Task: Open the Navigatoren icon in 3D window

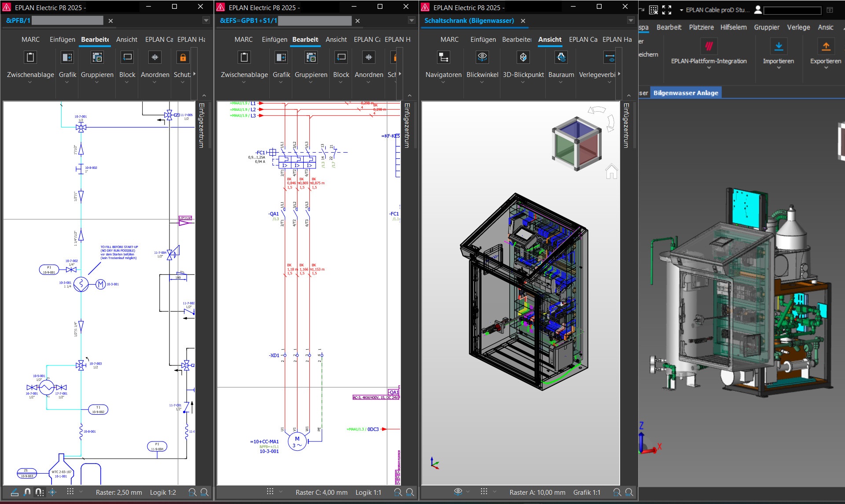Action: point(443,58)
